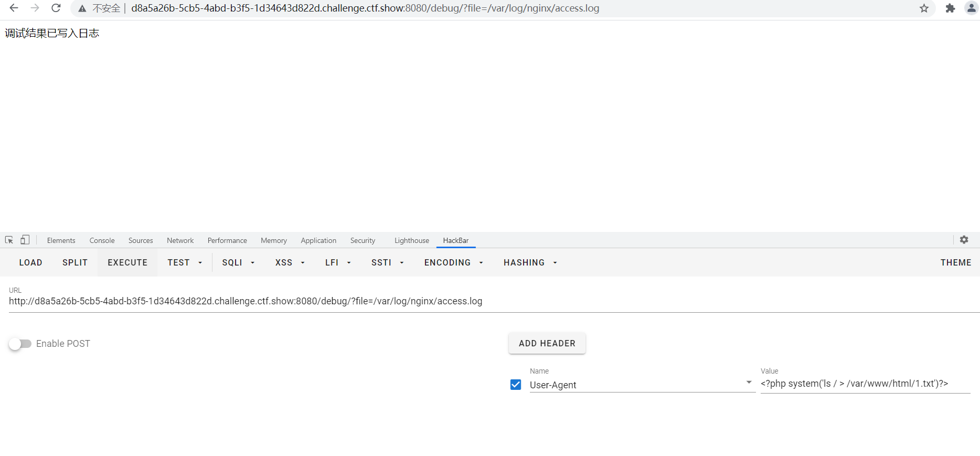980x456 pixels.
Task: Click the browser address bar URL
Action: pos(365,8)
